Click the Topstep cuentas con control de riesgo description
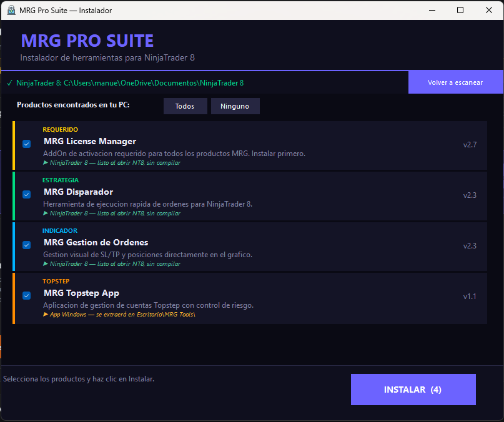Screen dimensions: 504x422 148,305
